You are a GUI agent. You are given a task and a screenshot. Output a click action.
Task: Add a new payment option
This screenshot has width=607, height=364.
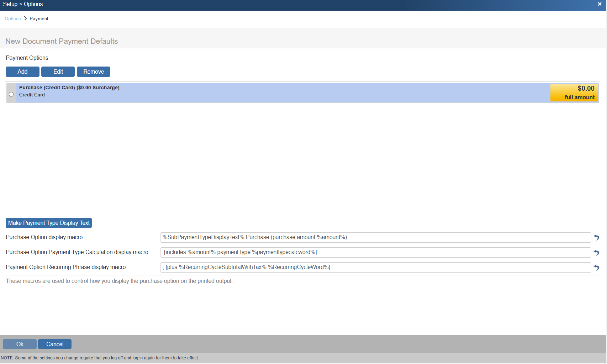(22, 72)
